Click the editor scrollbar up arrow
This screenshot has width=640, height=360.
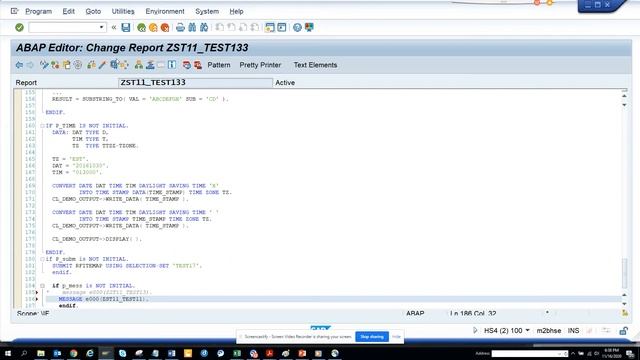(624, 96)
